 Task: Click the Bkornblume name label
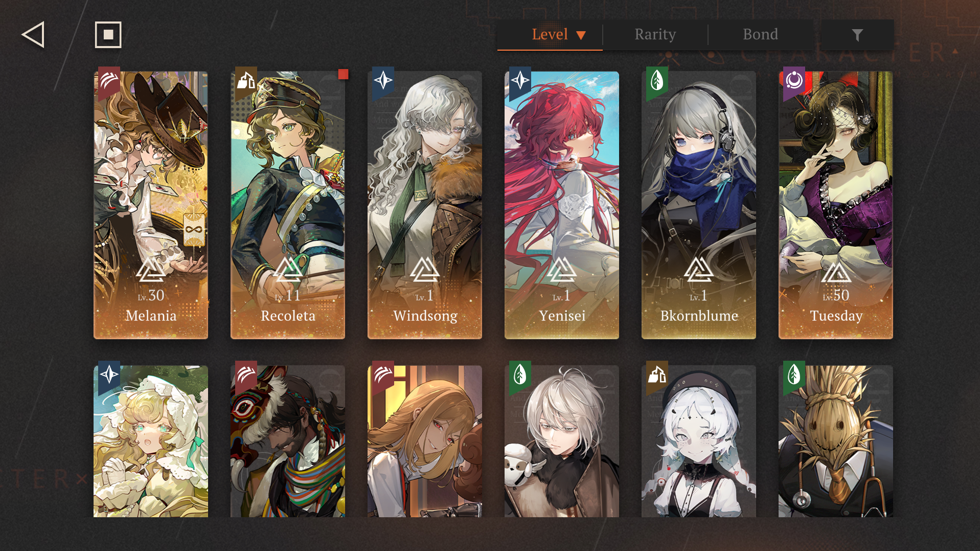pos(699,316)
